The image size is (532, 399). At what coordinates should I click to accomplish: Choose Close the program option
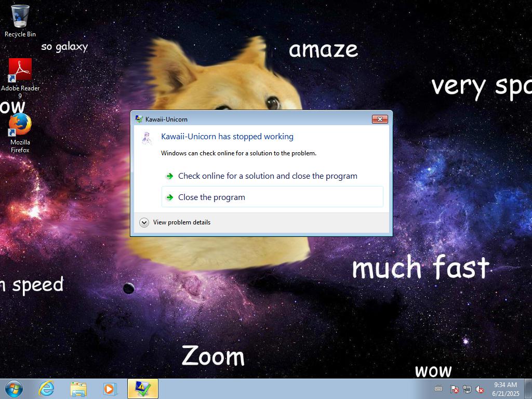(x=272, y=197)
